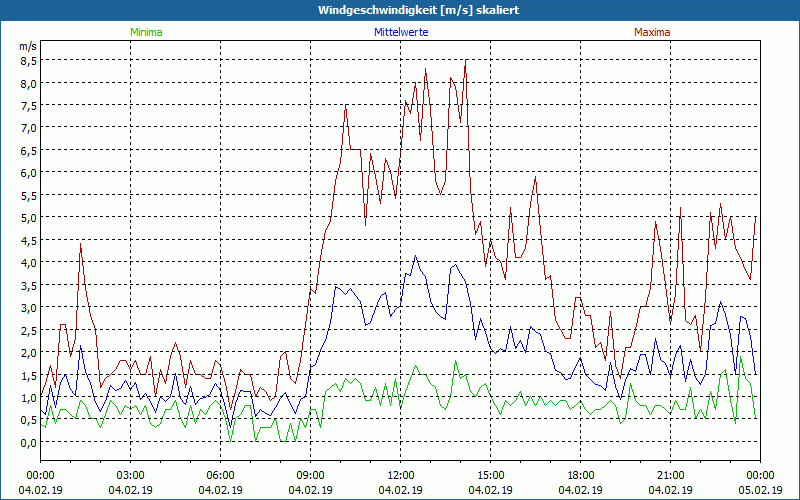Click the 15:00 time axis label
This screenshot has height=500, width=800.
point(490,476)
